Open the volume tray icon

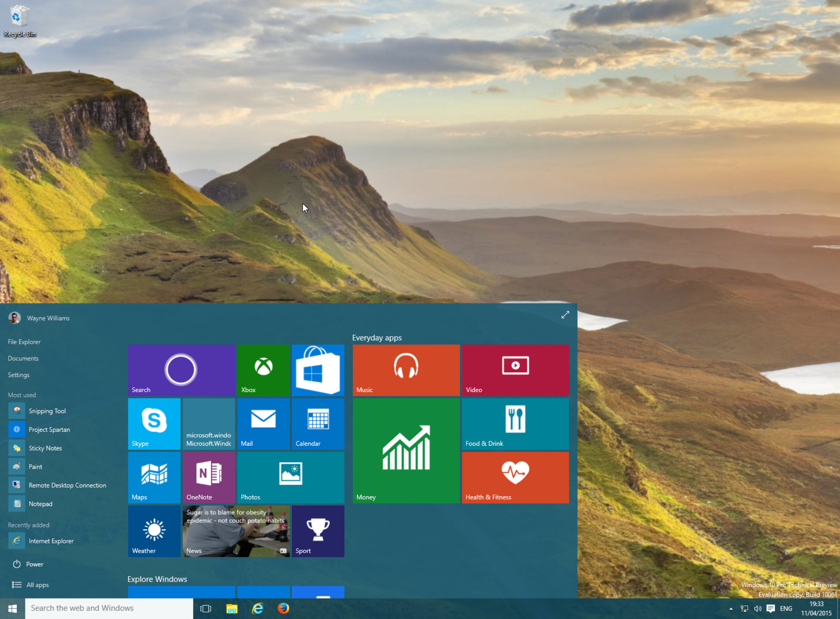(757, 608)
